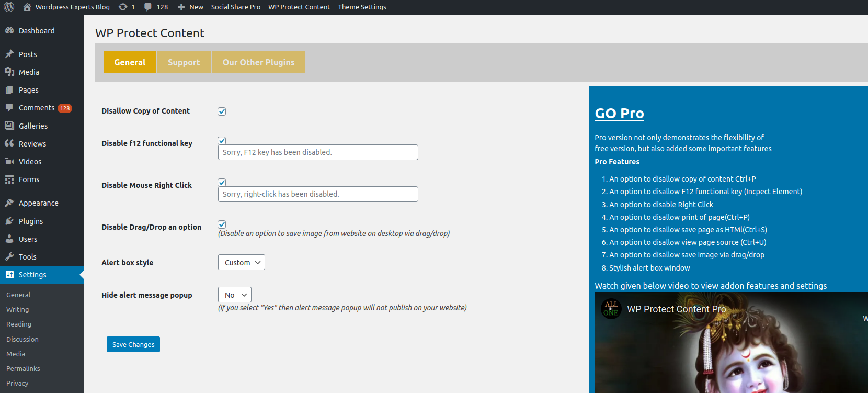Open Posts in the sidebar
868x393 pixels.
coord(42,54)
